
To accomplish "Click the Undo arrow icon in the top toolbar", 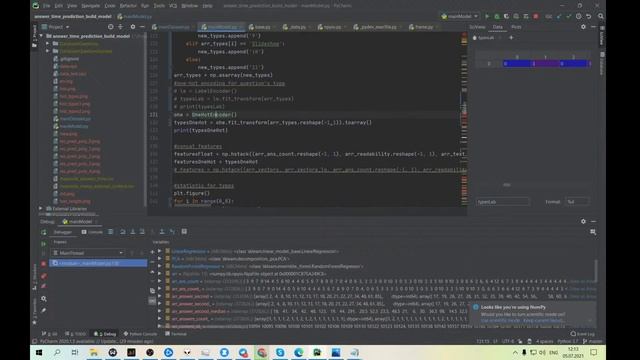I will 589,16.
